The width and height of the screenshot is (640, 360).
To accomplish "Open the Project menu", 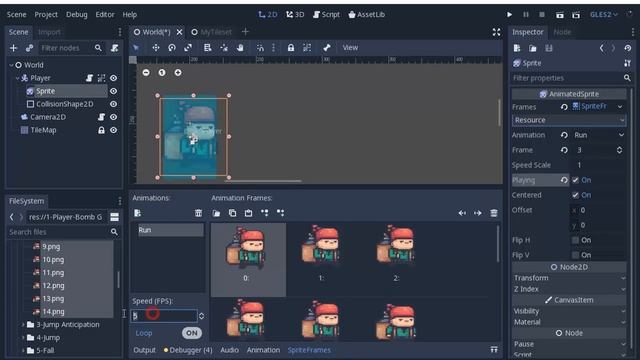I will [x=46, y=15].
